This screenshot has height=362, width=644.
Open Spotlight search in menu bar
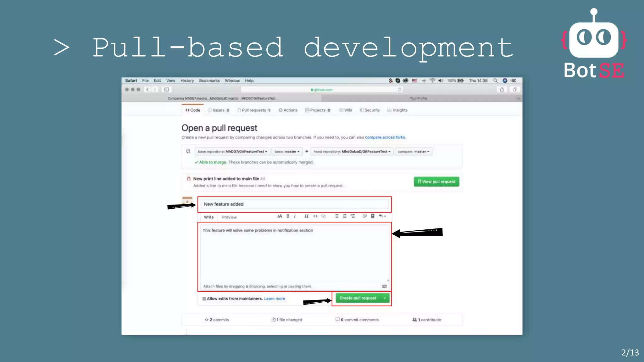point(496,81)
